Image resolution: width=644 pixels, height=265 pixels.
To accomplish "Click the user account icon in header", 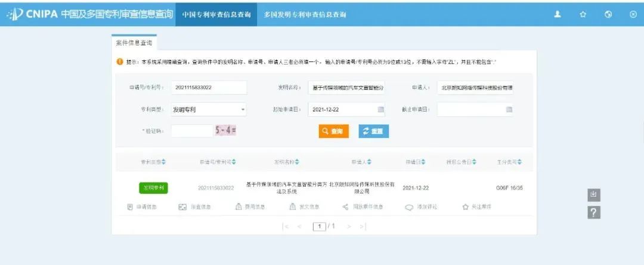I will tap(558, 14).
